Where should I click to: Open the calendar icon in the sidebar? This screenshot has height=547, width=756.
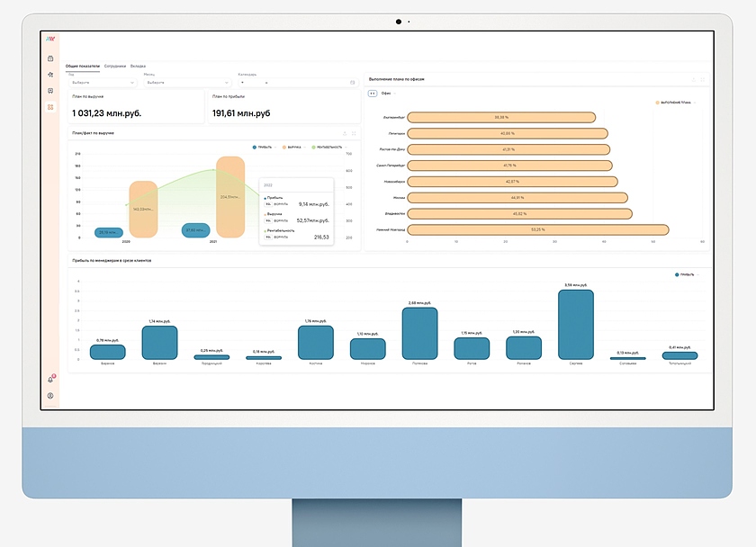50,58
